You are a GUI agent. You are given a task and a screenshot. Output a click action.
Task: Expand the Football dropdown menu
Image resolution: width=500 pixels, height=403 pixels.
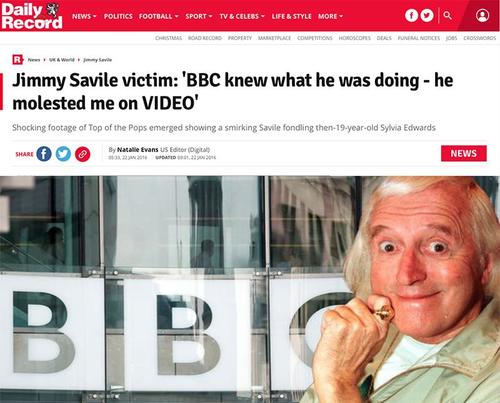(x=159, y=16)
